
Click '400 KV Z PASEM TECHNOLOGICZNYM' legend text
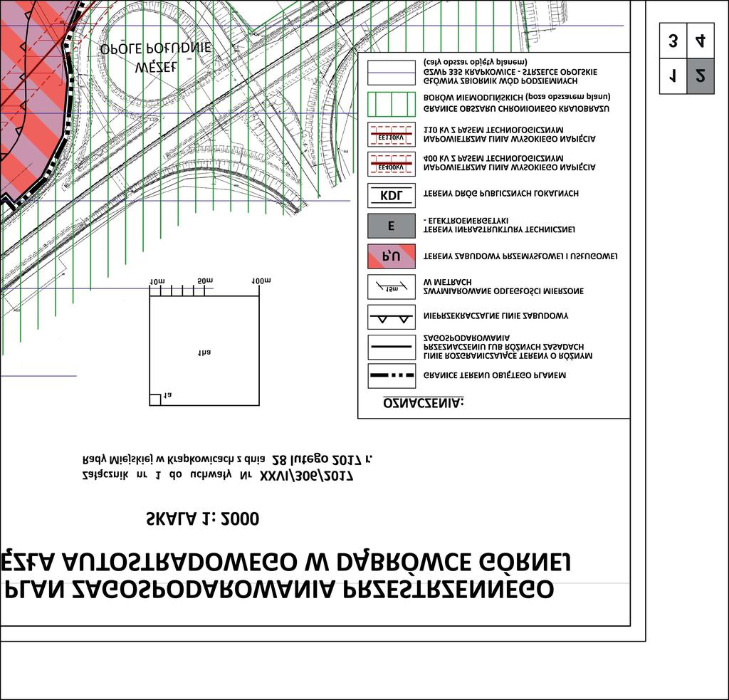click(x=493, y=159)
